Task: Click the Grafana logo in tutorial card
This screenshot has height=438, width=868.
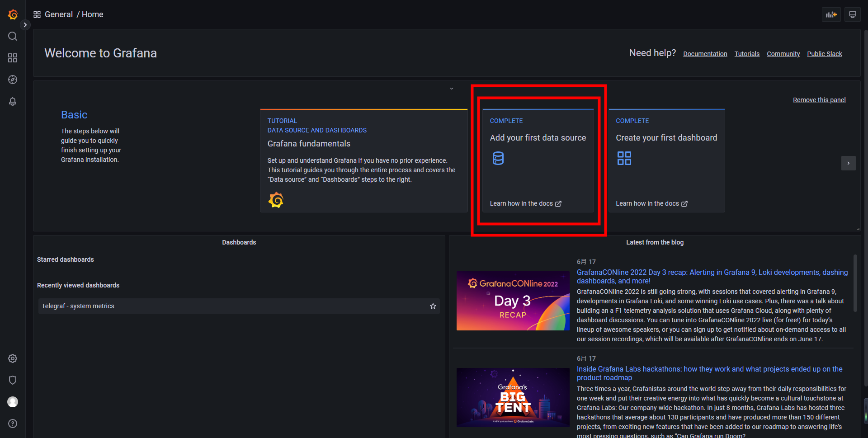Action: (276, 200)
